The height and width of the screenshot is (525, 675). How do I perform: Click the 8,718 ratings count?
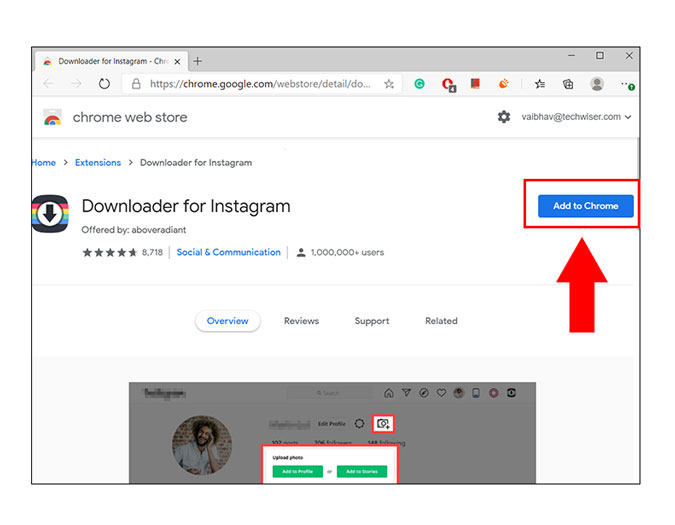click(x=152, y=252)
